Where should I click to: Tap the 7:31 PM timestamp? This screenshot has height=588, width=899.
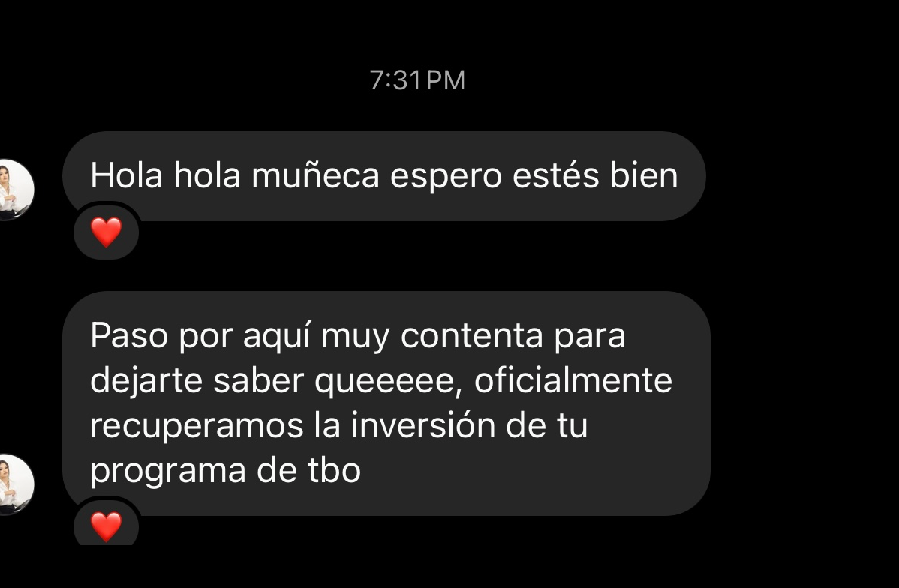417,80
